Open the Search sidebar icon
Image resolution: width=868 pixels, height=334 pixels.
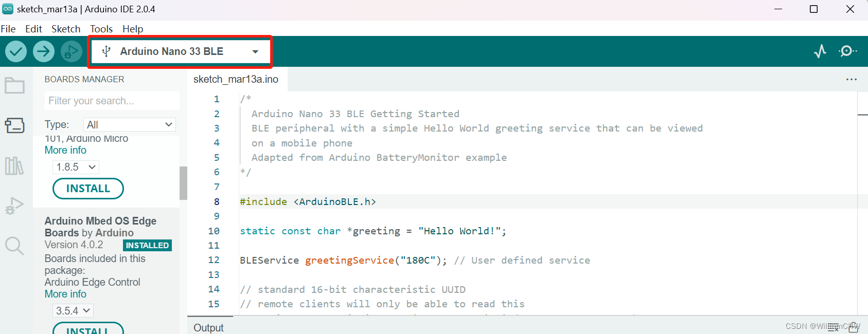[14, 246]
